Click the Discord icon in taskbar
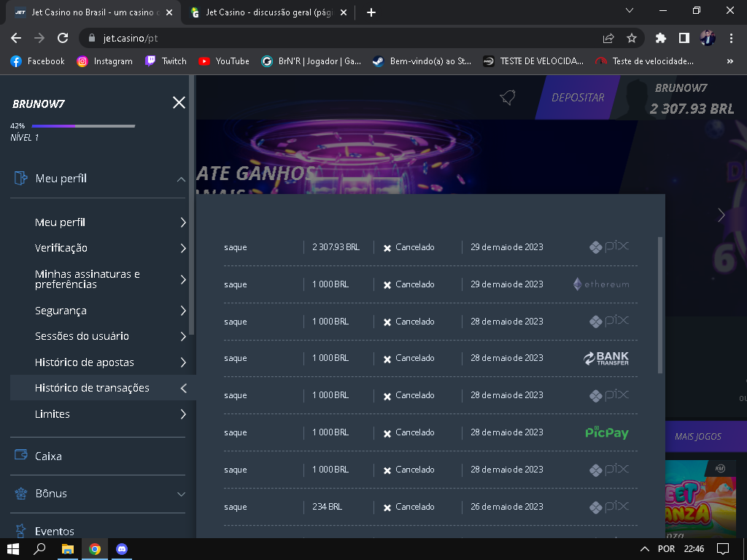This screenshot has height=560, width=747. point(122,548)
